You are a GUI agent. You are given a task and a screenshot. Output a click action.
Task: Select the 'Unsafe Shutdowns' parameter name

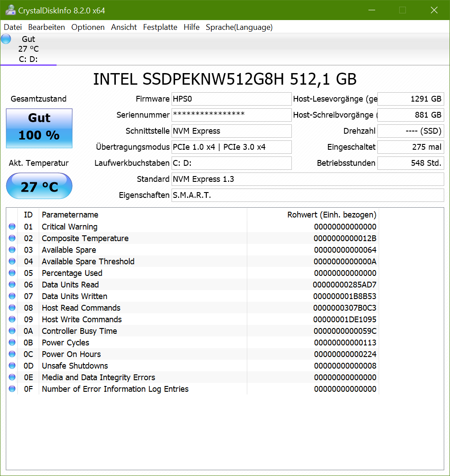(x=75, y=366)
